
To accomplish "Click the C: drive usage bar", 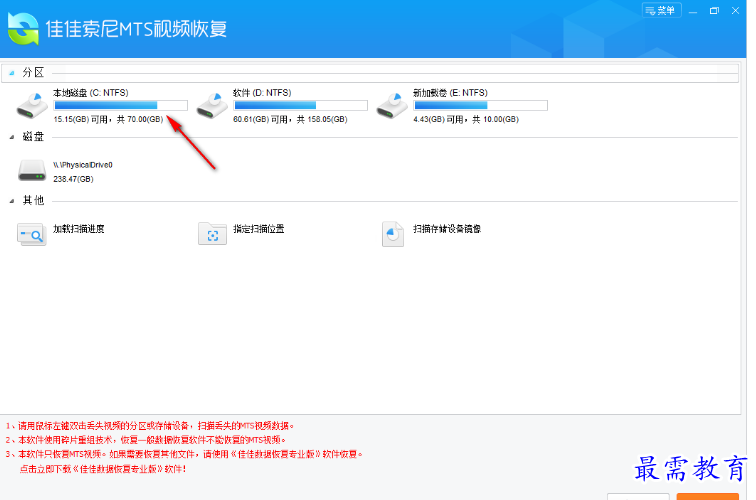I will tap(121, 105).
